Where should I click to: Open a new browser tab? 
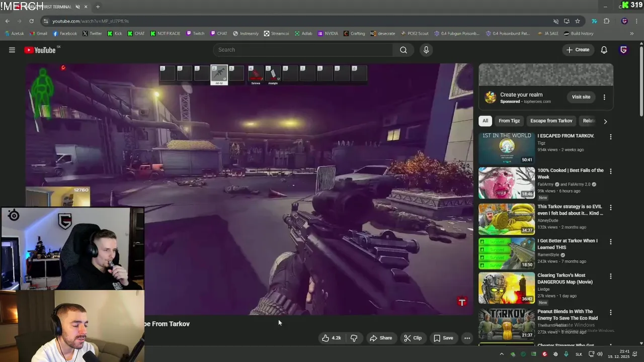(98, 7)
